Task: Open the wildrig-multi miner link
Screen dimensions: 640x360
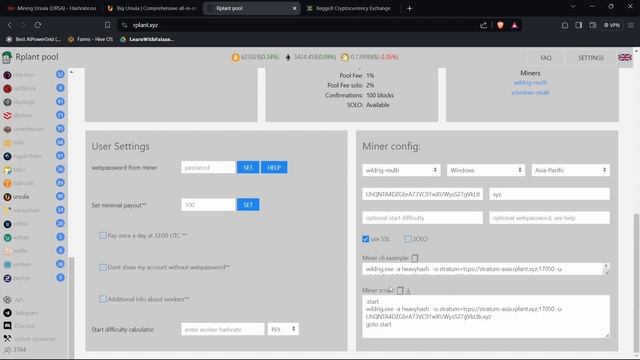Action: [530, 83]
